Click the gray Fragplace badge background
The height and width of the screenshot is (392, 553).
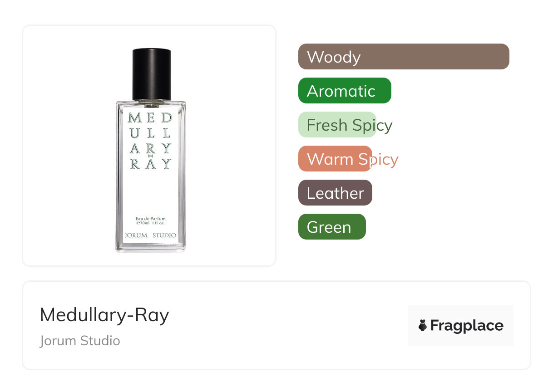pos(460,313)
